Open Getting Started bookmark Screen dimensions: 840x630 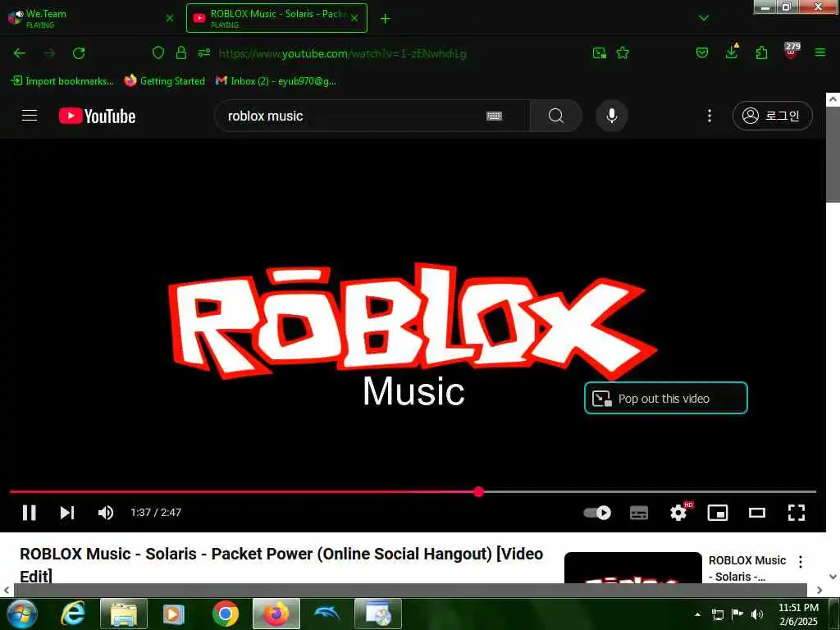click(x=164, y=81)
